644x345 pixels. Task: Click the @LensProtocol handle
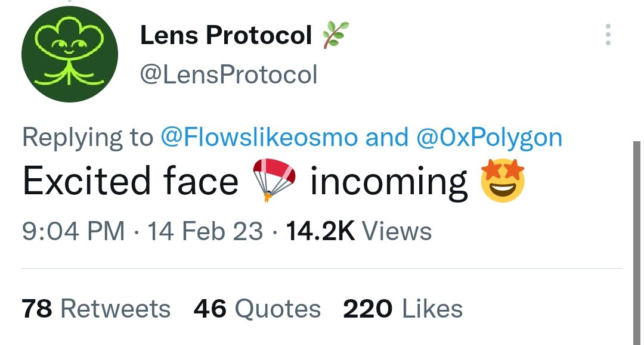(229, 74)
